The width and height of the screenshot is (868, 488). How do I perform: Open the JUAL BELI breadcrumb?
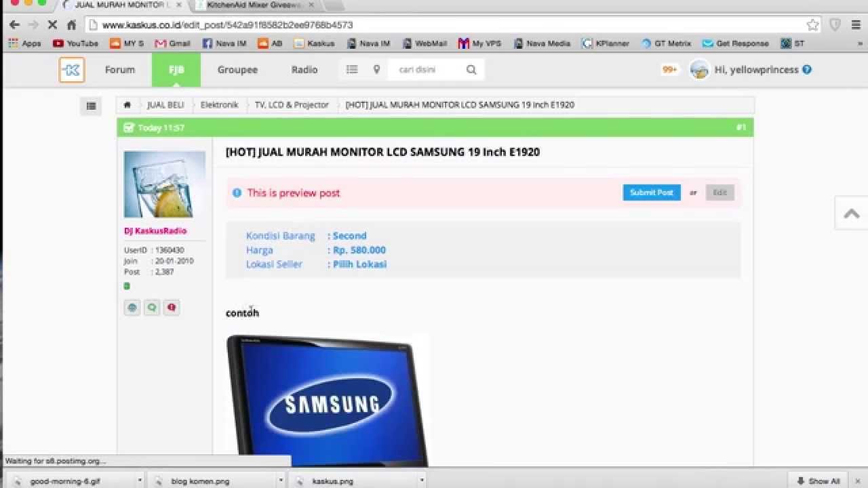165,105
